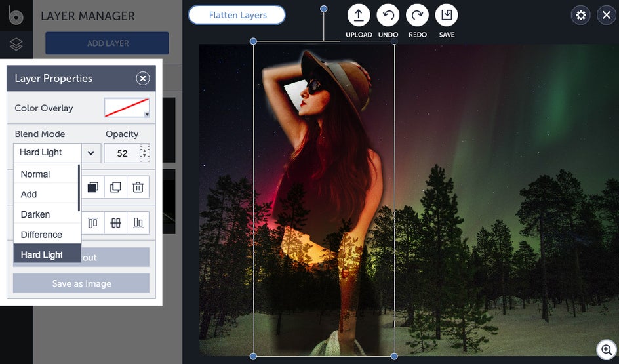Viewport: 619px width, 364px height.
Task: Choose Difference blend mode
Action: pos(47,235)
